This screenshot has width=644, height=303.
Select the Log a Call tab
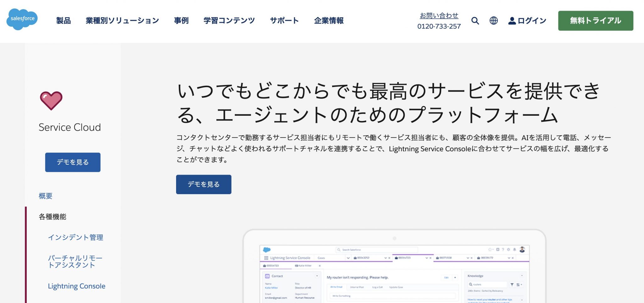tap(377, 287)
